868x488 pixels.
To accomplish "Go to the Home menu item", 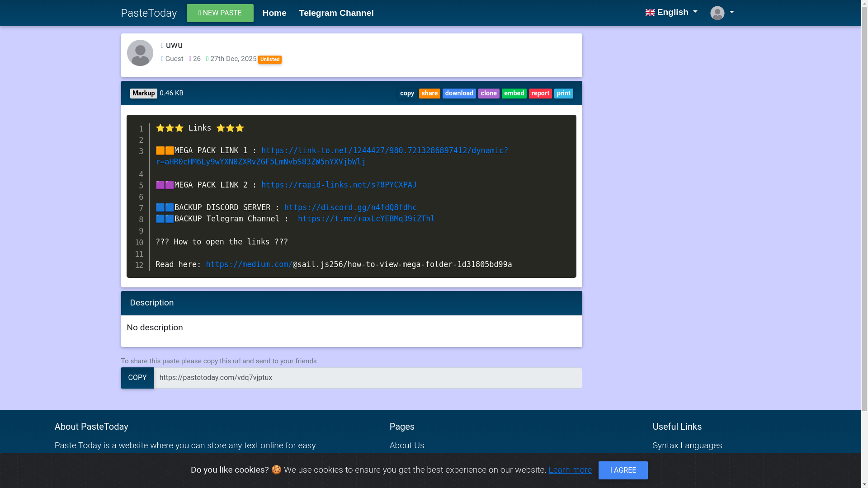I will tap(274, 13).
